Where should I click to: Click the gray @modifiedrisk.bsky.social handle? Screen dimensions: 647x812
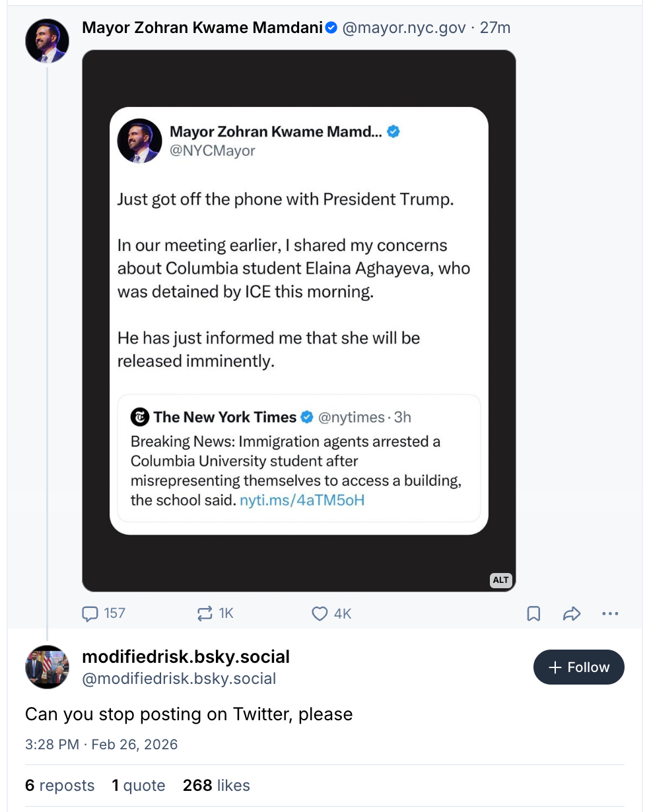click(x=178, y=678)
